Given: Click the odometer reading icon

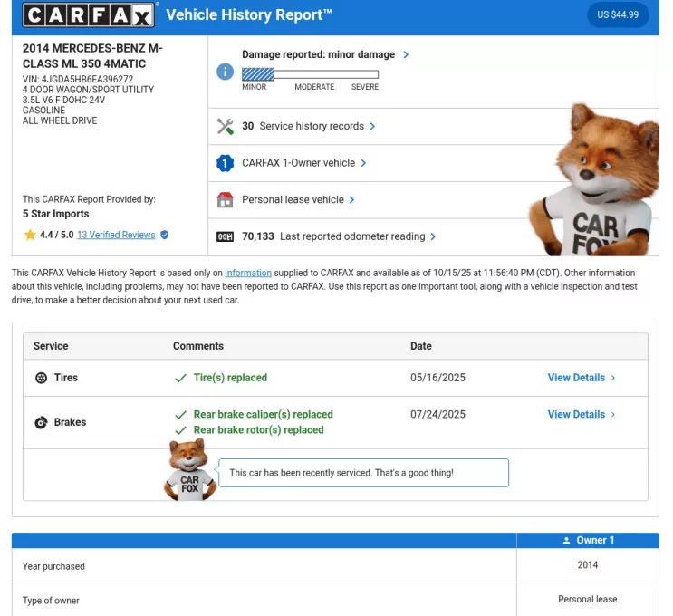Looking at the screenshot, I should click(x=226, y=237).
